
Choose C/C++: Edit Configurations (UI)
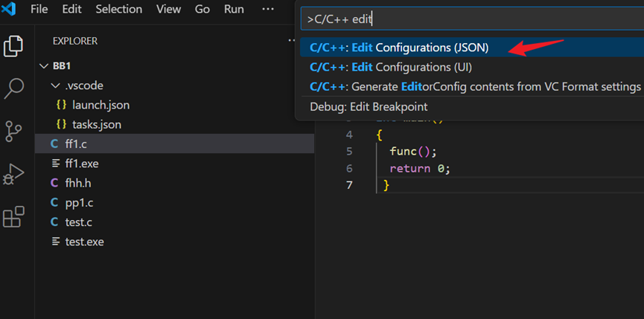pyautogui.click(x=472, y=67)
